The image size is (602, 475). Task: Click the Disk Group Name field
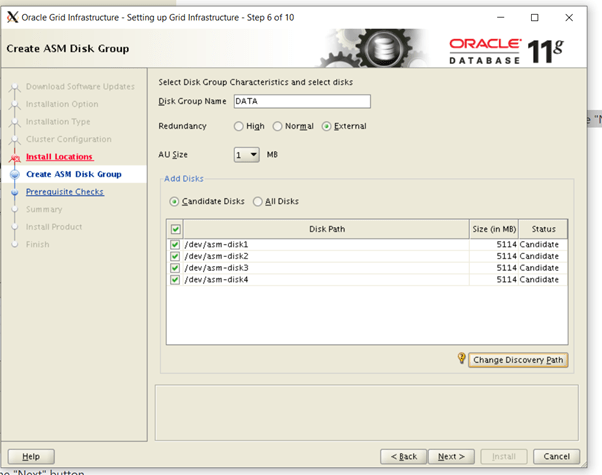coord(301,101)
